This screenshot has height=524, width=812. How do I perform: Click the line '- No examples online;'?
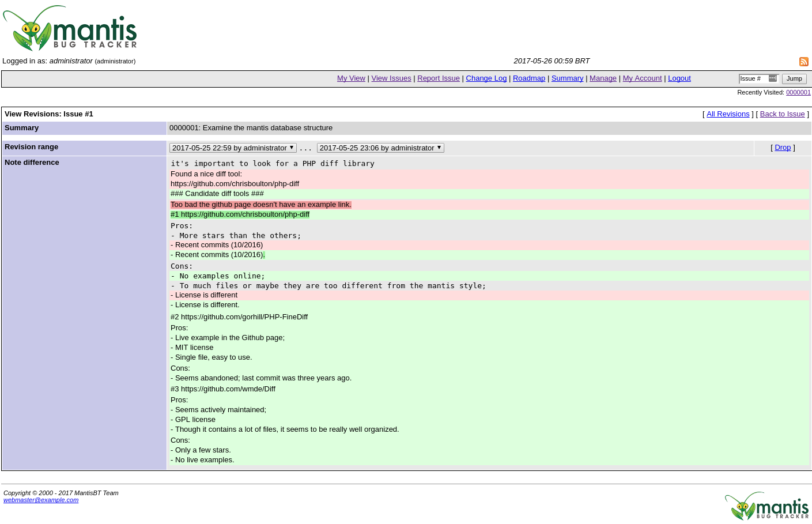218,276
